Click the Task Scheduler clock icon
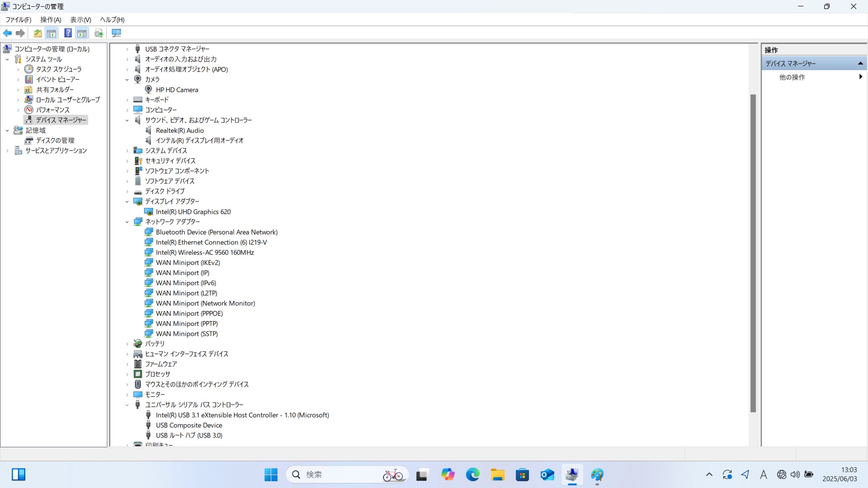 pos(29,69)
